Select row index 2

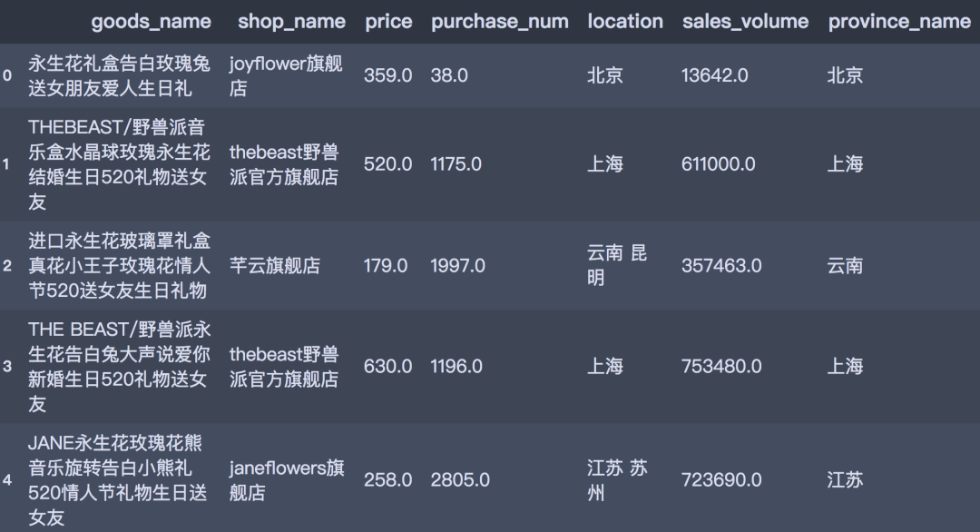(7, 266)
